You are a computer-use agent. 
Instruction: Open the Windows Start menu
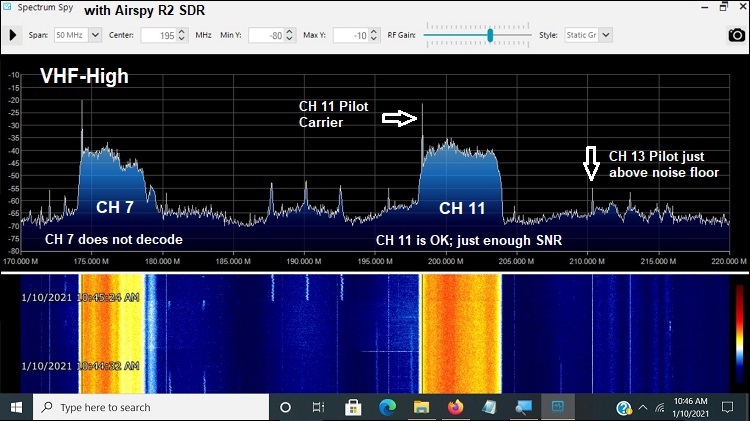pyautogui.click(x=16, y=407)
